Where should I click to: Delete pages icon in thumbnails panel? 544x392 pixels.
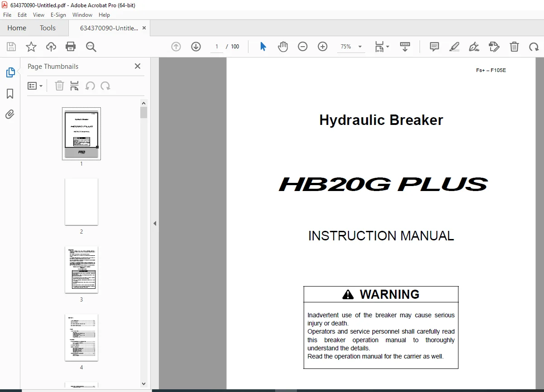click(59, 86)
